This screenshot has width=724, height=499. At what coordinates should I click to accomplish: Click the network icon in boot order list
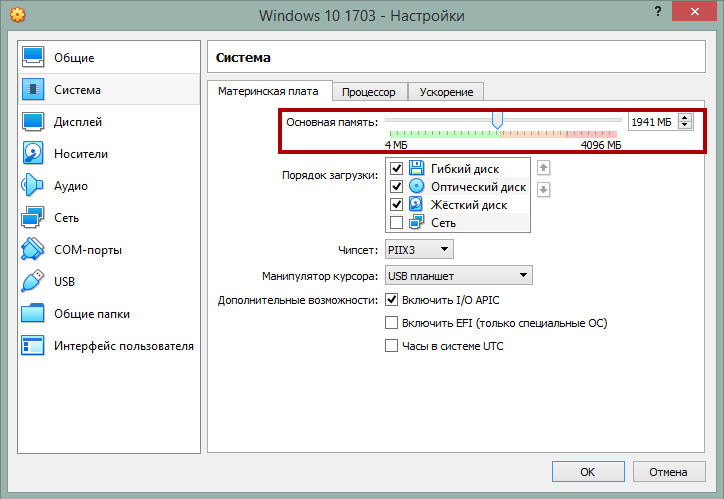pyautogui.click(x=416, y=222)
